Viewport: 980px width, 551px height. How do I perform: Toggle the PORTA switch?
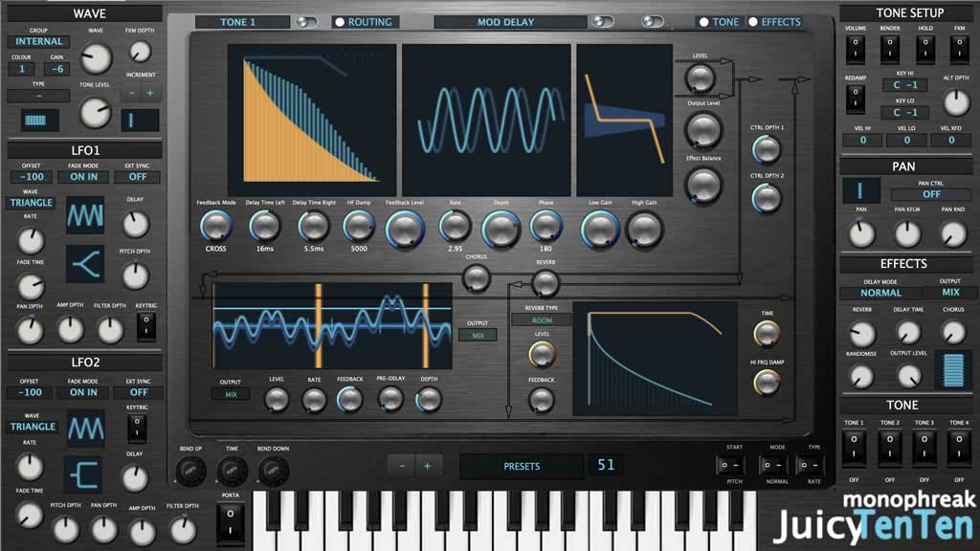coord(231,520)
